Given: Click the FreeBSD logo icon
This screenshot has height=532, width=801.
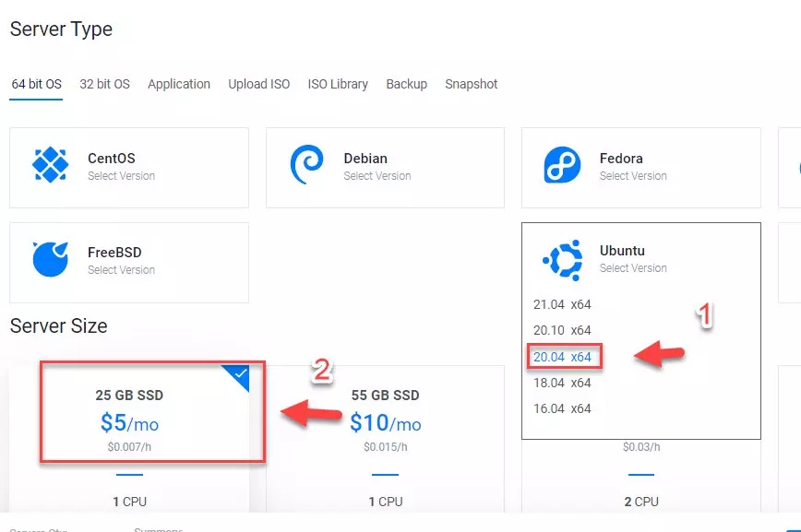Looking at the screenshot, I should click(x=51, y=259).
